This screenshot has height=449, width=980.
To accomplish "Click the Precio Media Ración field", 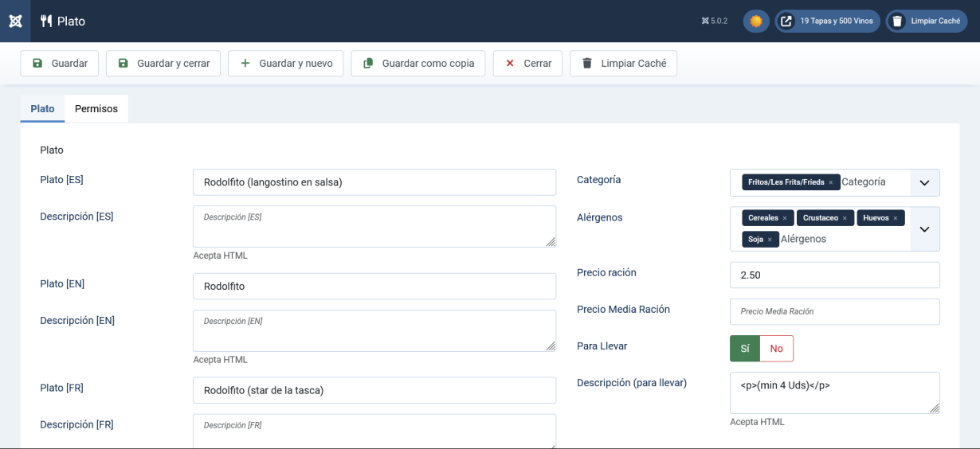I will click(x=835, y=312).
